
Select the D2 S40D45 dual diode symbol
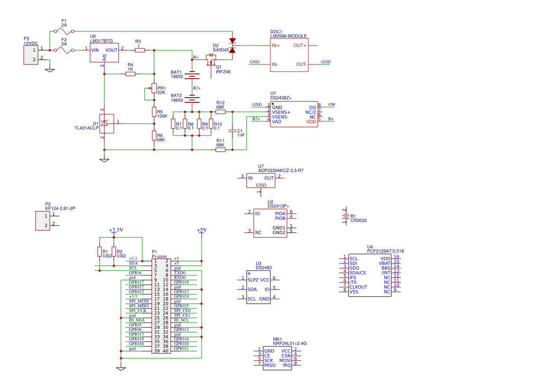coord(232,46)
